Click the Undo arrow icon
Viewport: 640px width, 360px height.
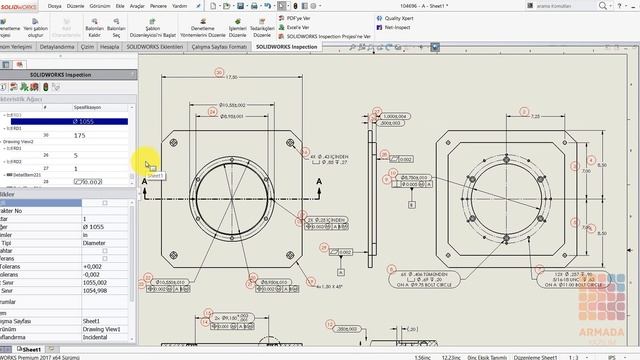(267, 6)
